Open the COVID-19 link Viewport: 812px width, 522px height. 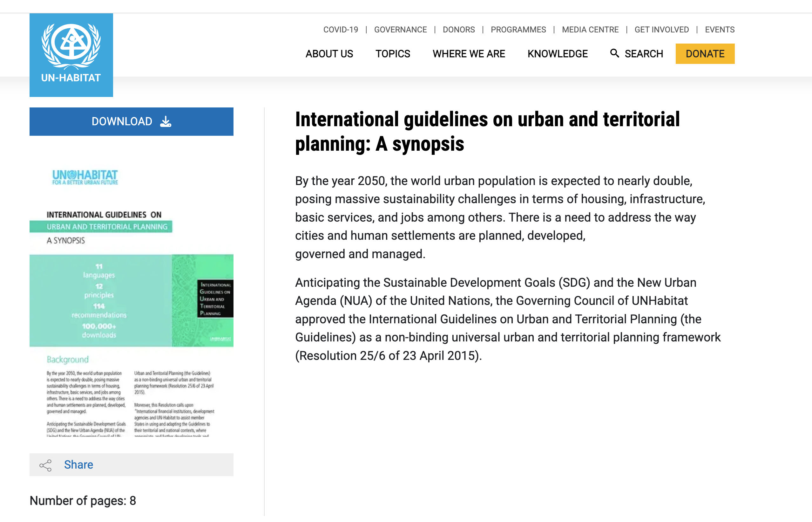point(341,30)
